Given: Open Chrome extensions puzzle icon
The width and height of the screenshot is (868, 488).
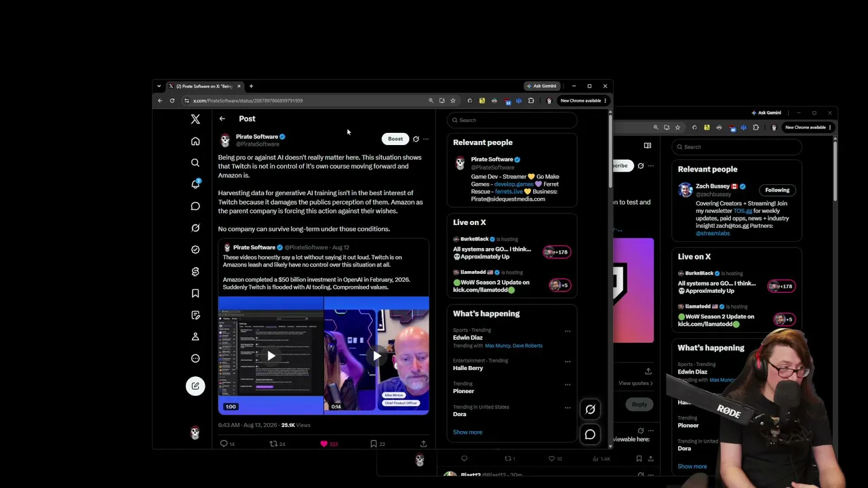Looking at the screenshot, I should (x=531, y=100).
